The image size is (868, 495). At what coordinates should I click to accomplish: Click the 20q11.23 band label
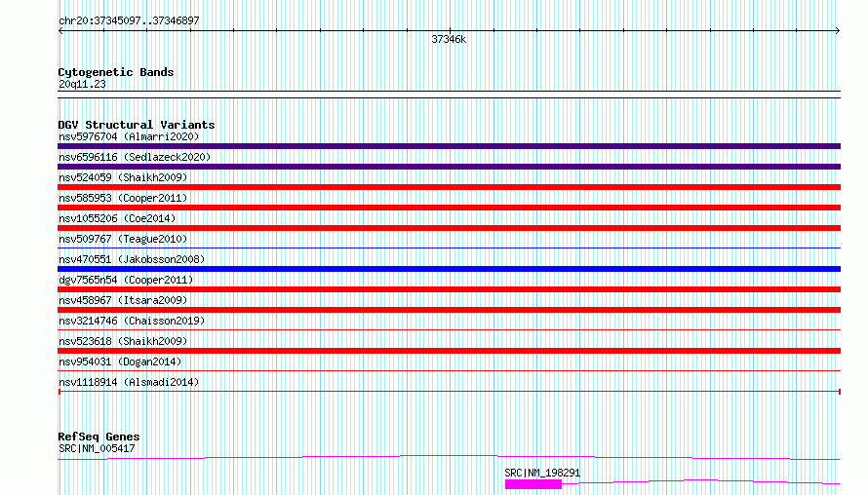click(82, 84)
